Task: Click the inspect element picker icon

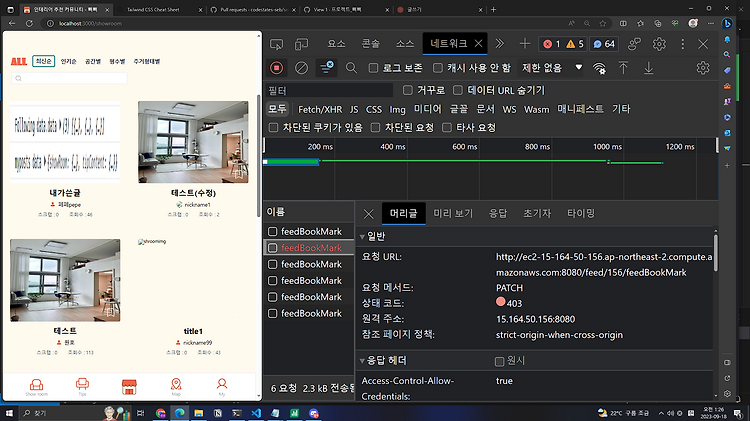Action: pyautogui.click(x=276, y=44)
